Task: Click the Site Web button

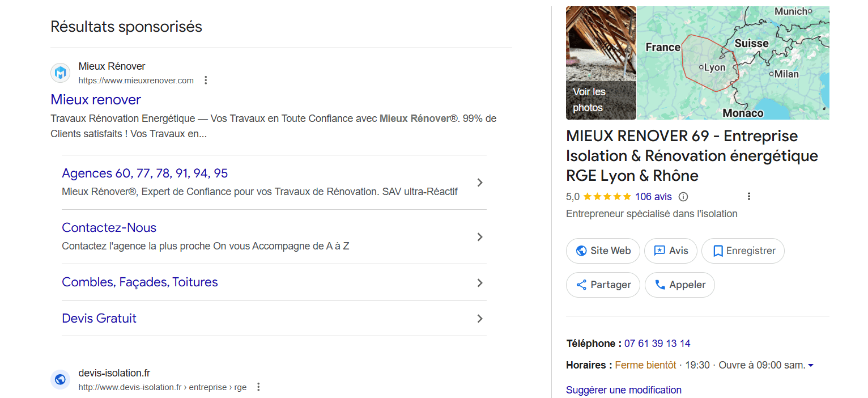Action: coord(603,251)
